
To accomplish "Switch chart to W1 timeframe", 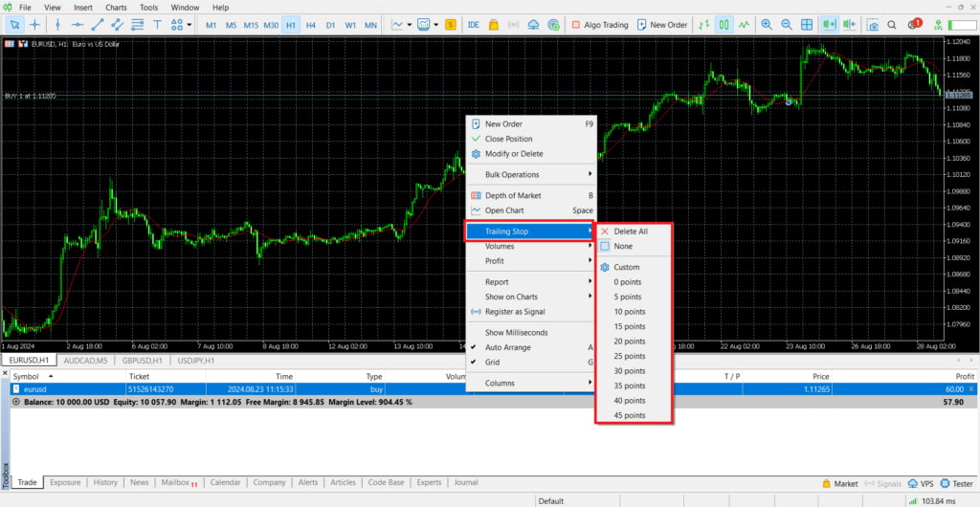I will [x=350, y=25].
